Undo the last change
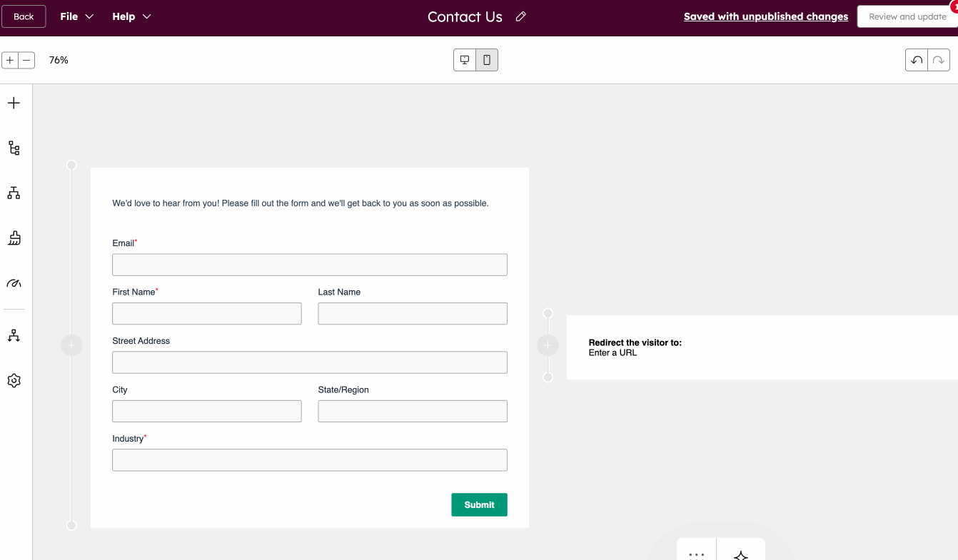 916,60
